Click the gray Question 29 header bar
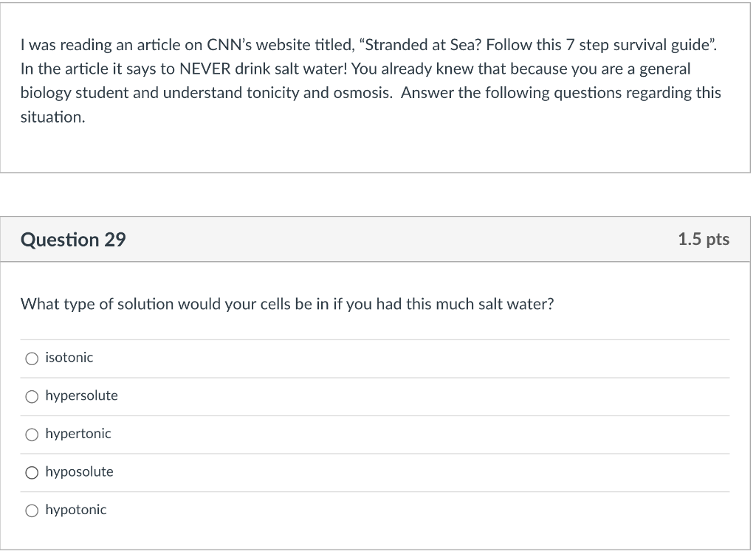 tap(375, 240)
